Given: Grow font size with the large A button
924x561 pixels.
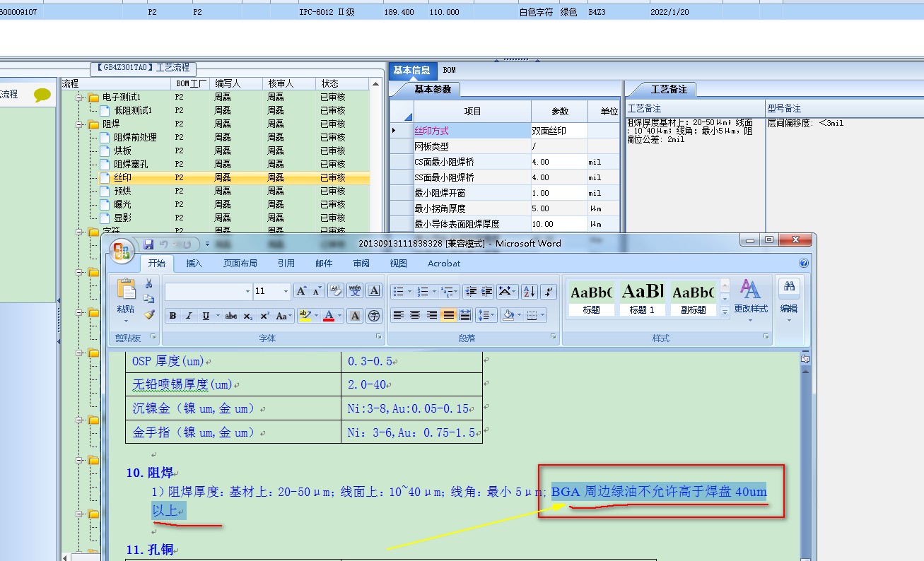Looking at the screenshot, I should click(300, 291).
